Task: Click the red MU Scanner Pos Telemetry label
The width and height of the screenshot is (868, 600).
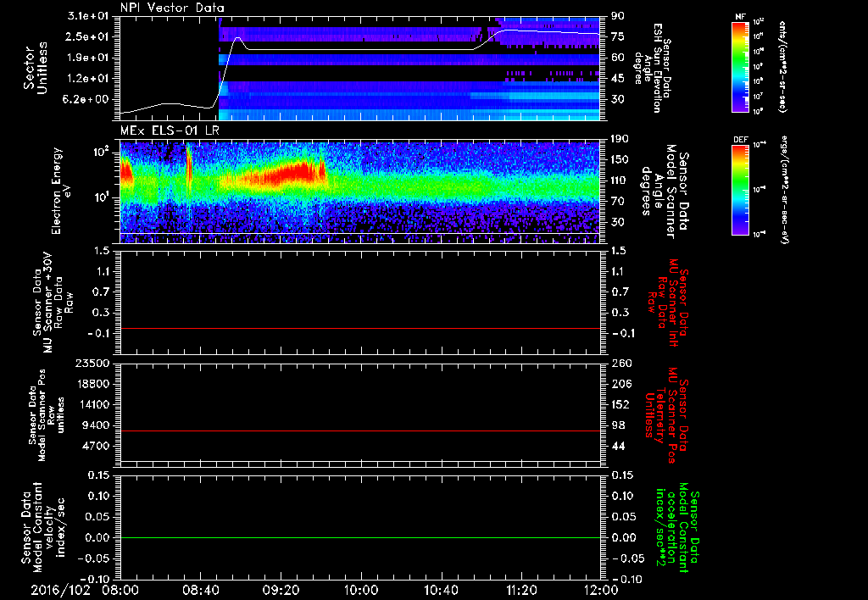Action: (666, 415)
